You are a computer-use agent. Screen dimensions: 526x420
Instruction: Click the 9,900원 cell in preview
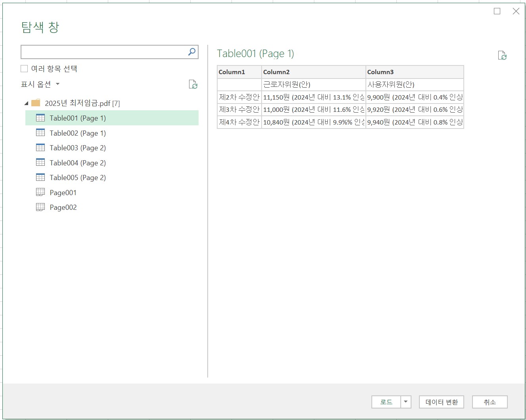coord(415,97)
